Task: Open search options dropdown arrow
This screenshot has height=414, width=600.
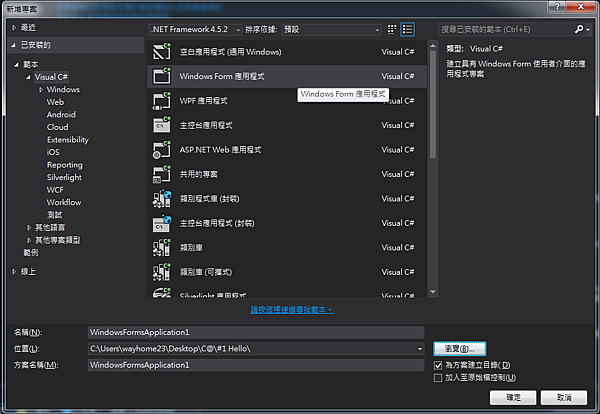Action: coord(588,29)
